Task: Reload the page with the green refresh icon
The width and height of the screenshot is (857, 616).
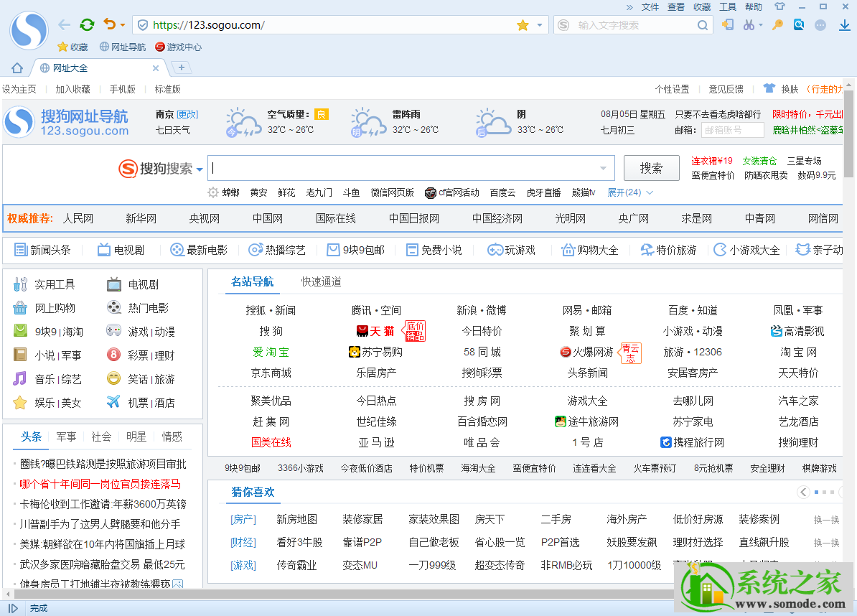Action: click(87, 24)
